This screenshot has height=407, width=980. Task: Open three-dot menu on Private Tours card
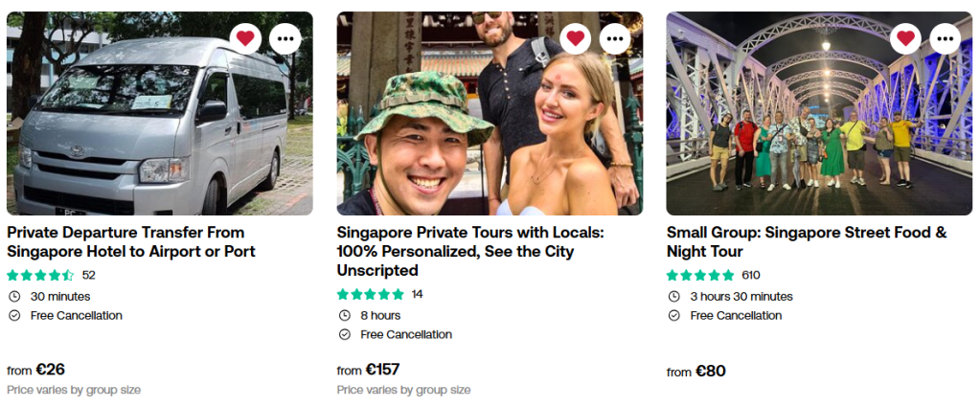615,38
